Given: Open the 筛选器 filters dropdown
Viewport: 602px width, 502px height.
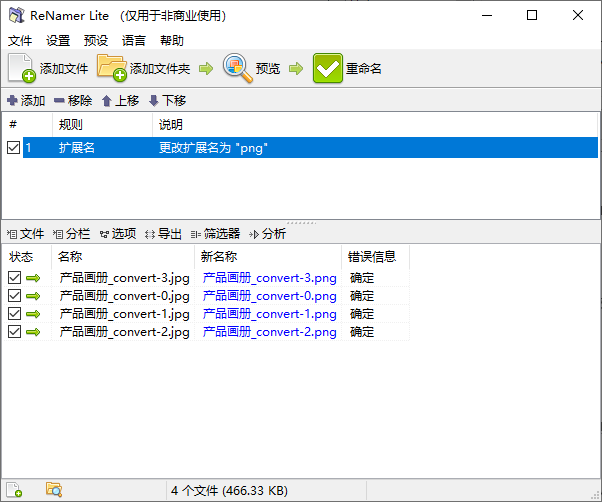Looking at the screenshot, I should click(215, 234).
